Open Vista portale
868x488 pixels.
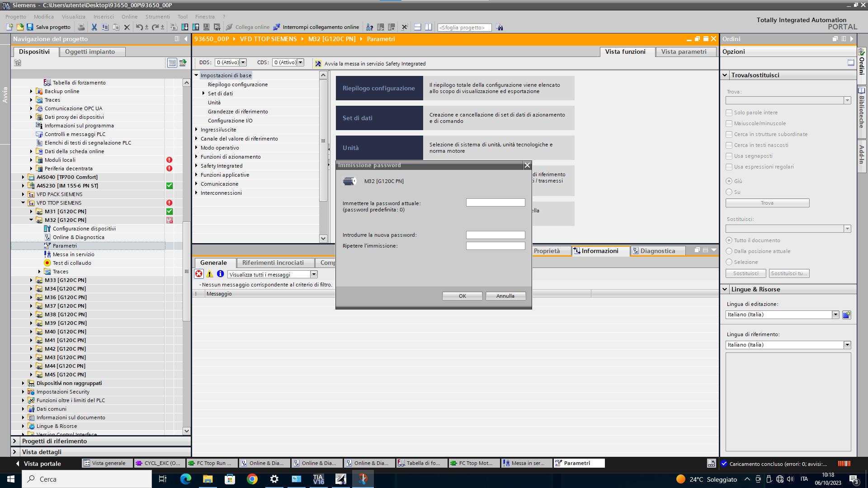tap(38, 464)
